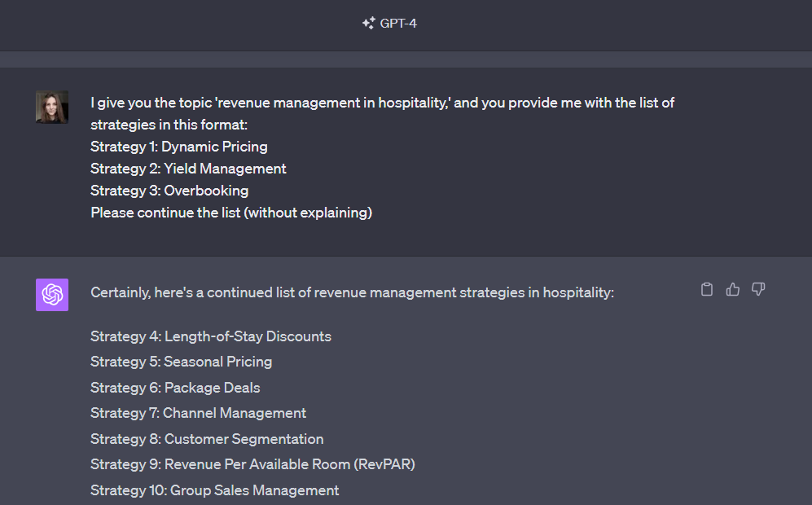Image resolution: width=812 pixels, height=505 pixels.
Task: Select the 'Strategy 5: Seasonal Pricing' text
Action: [x=182, y=362]
